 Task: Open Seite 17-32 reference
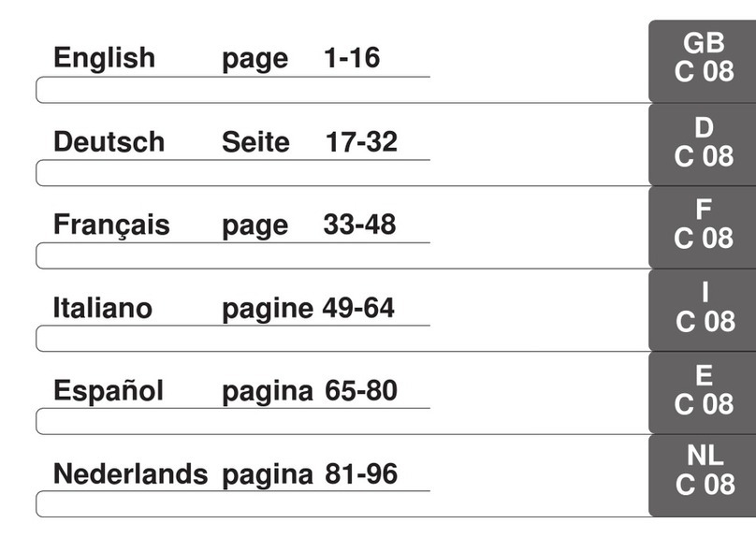click(310, 142)
